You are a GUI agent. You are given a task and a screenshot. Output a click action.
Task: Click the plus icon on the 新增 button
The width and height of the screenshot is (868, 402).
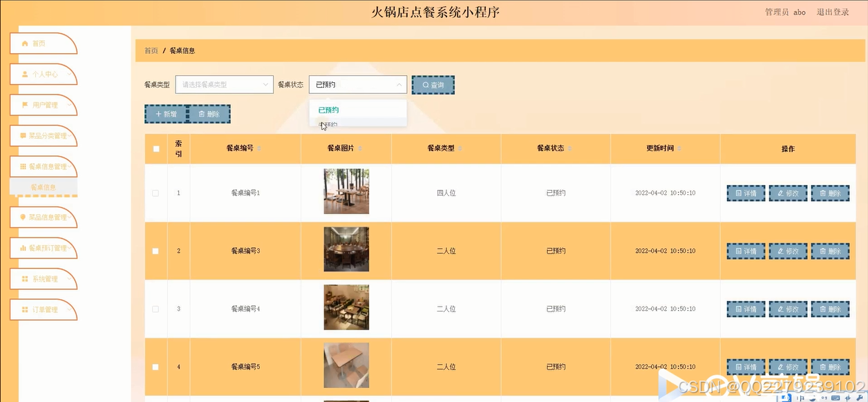click(x=158, y=113)
